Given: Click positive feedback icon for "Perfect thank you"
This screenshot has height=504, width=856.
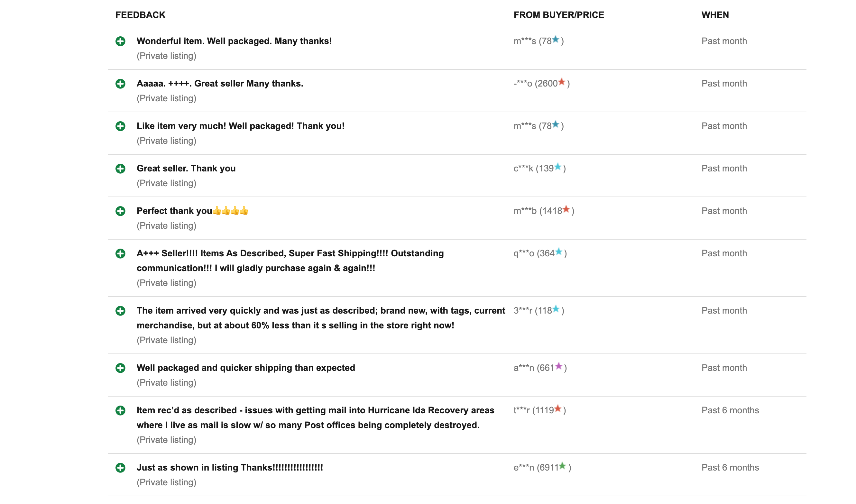Looking at the screenshot, I should 120,211.
